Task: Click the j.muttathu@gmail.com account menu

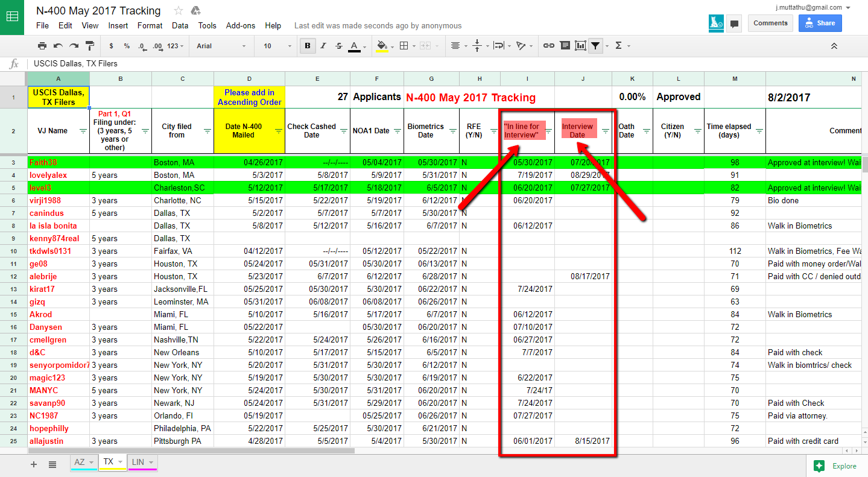Action: [x=814, y=7]
